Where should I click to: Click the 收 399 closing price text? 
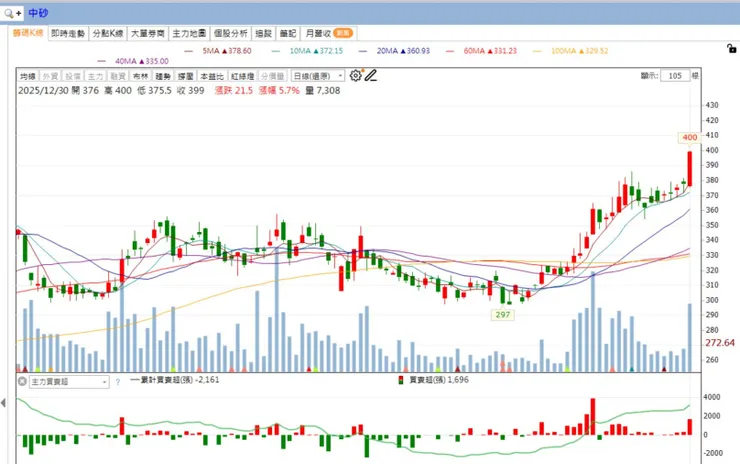click(191, 90)
